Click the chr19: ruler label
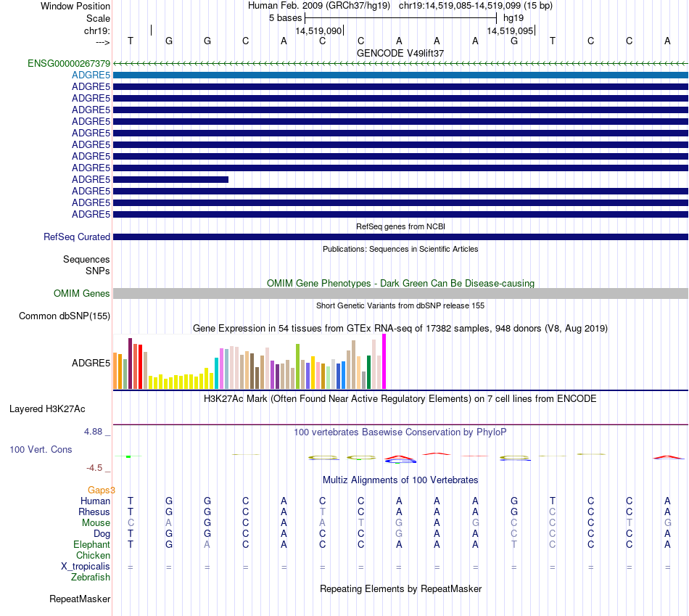Screen dimensions: 689x616 (97, 30)
